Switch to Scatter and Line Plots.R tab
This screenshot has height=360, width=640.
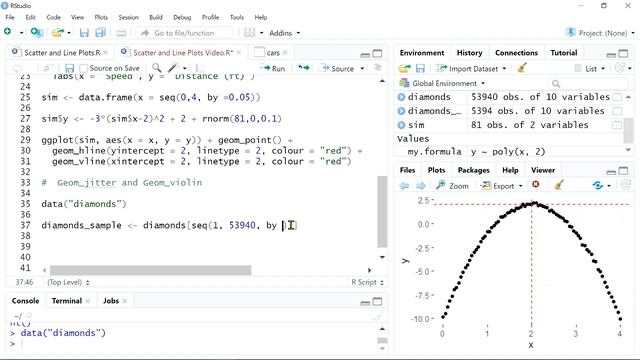[62, 53]
